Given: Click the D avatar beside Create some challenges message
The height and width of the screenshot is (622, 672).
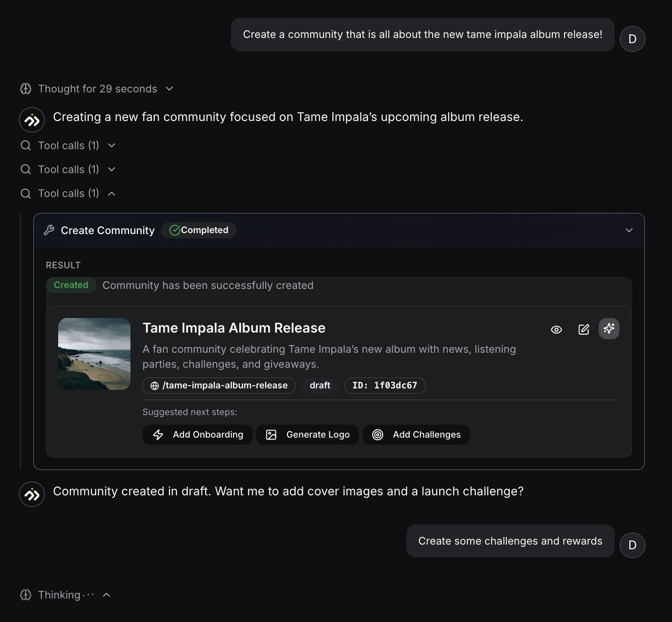Looking at the screenshot, I should tap(633, 545).
